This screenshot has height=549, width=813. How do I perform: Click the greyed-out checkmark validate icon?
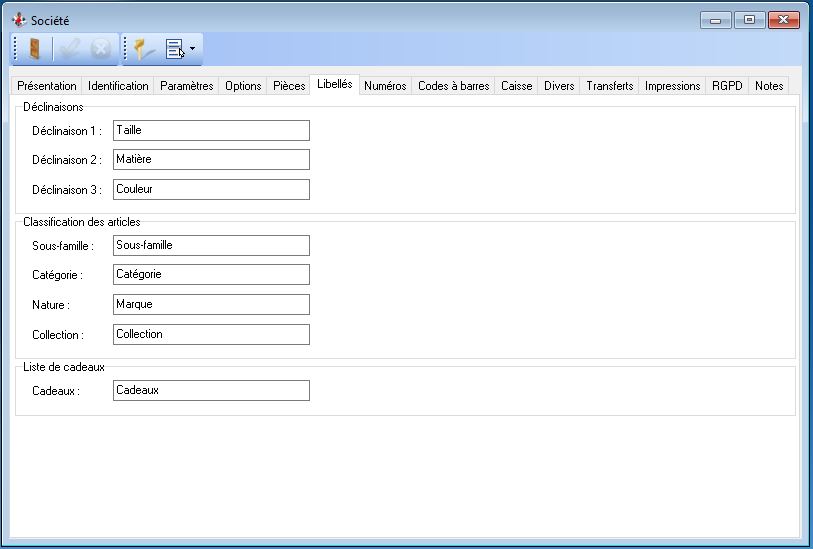pyautogui.click(x=70, y=48)
